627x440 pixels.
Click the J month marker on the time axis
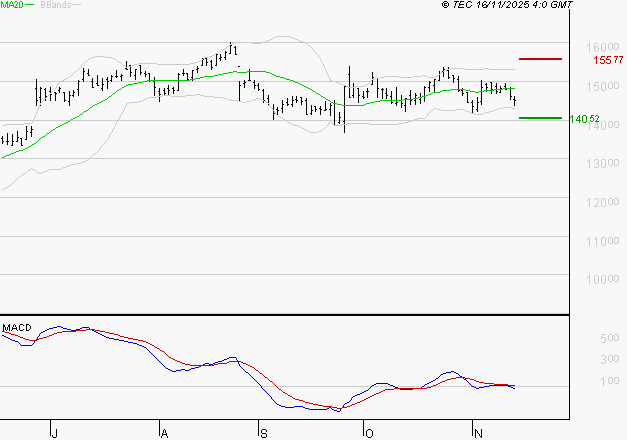pyautogui.click(x=55, y=433)
